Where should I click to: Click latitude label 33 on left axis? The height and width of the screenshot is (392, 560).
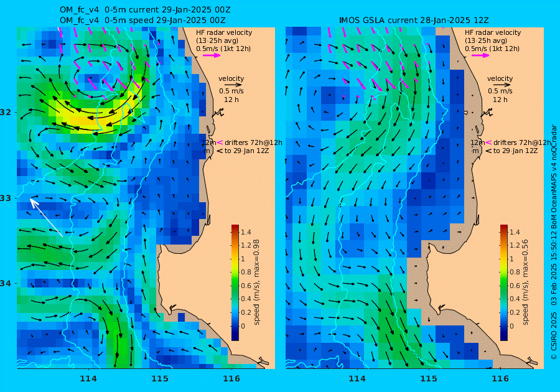coord(6,198)
